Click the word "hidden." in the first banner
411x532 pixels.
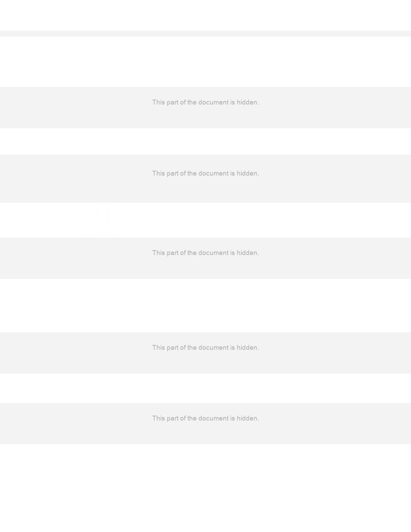tap(248, 102)
